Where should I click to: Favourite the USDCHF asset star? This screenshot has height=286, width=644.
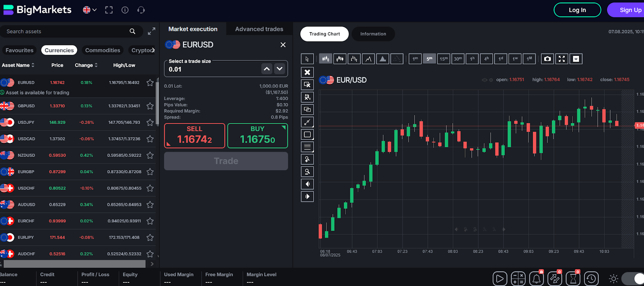pos(150,188)
